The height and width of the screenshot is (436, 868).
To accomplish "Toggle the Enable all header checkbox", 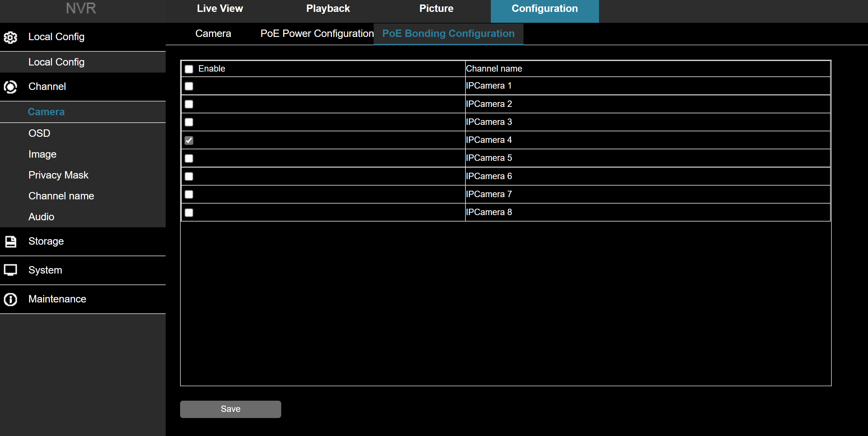I will [x=189, y=69].
